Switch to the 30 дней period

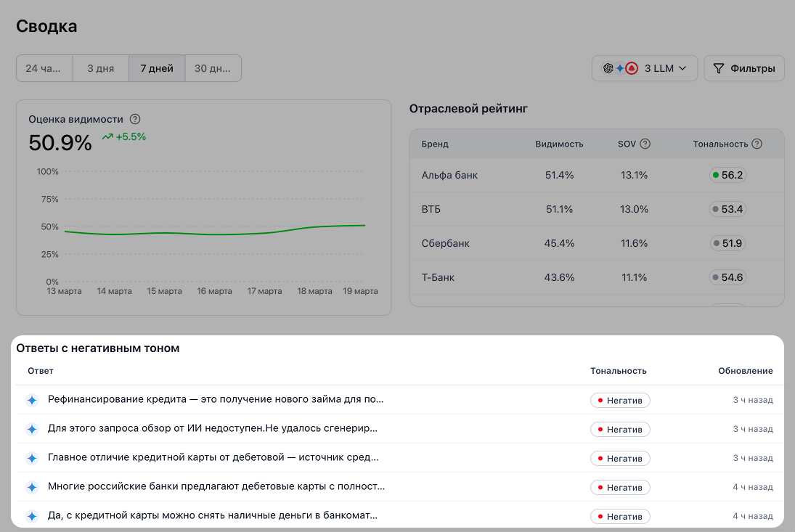213,69
